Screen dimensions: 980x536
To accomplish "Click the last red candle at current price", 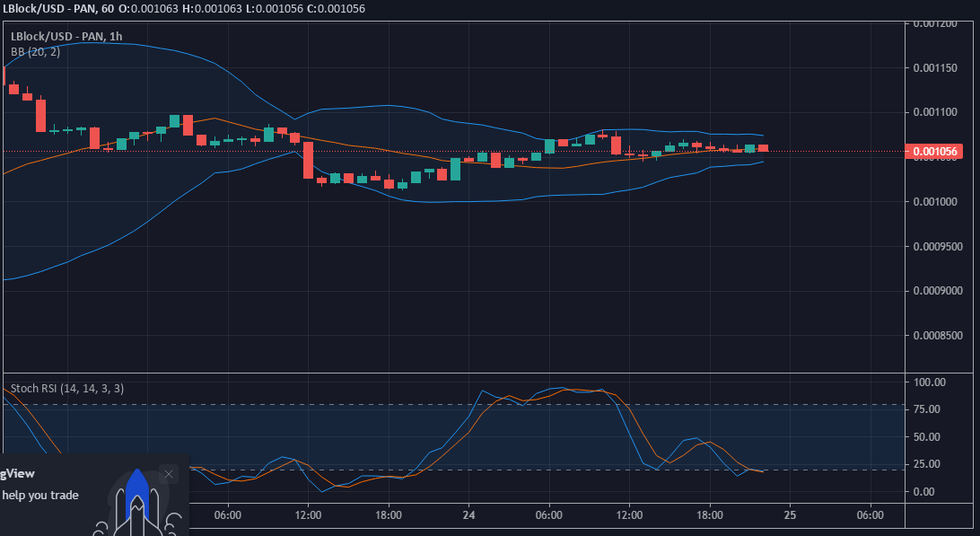I will coord(763,148).
